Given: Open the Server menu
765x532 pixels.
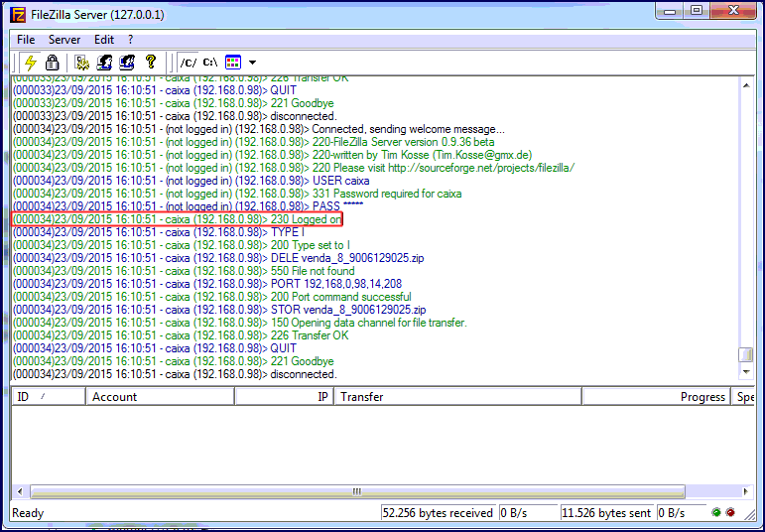Looking at the screenshot, I should click(x=64, y=40).
